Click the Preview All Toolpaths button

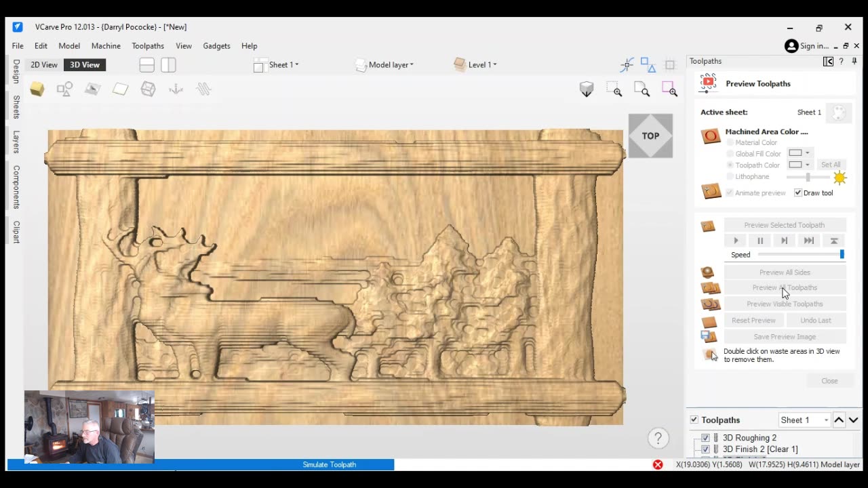(x=785, y=288)
